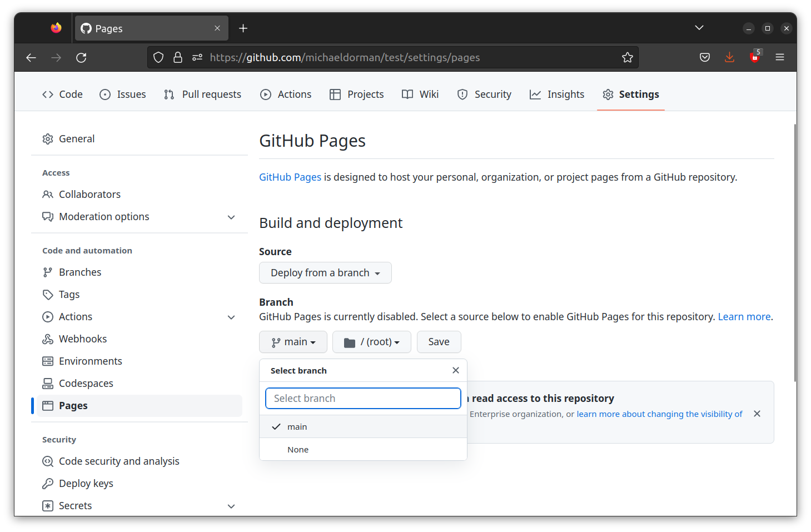Click the Code tab icon
The image size is (811, 532).
click(48, 94)
